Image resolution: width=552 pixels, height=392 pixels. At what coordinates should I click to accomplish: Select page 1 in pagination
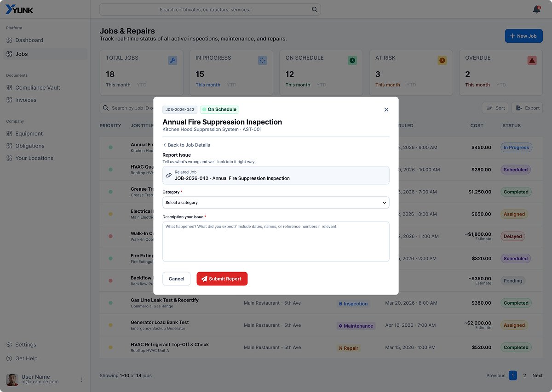(513, 375)
